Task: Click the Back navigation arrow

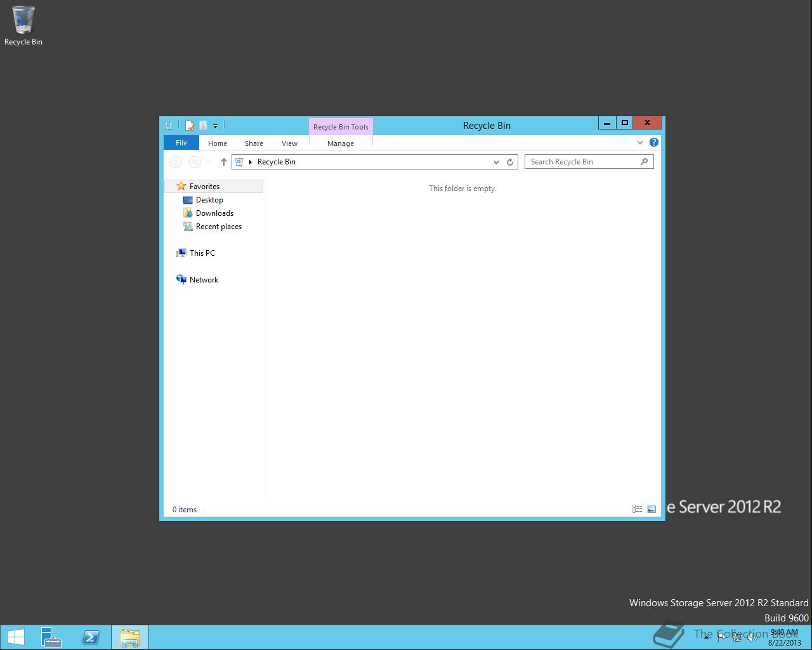Action: pos(176,162)
